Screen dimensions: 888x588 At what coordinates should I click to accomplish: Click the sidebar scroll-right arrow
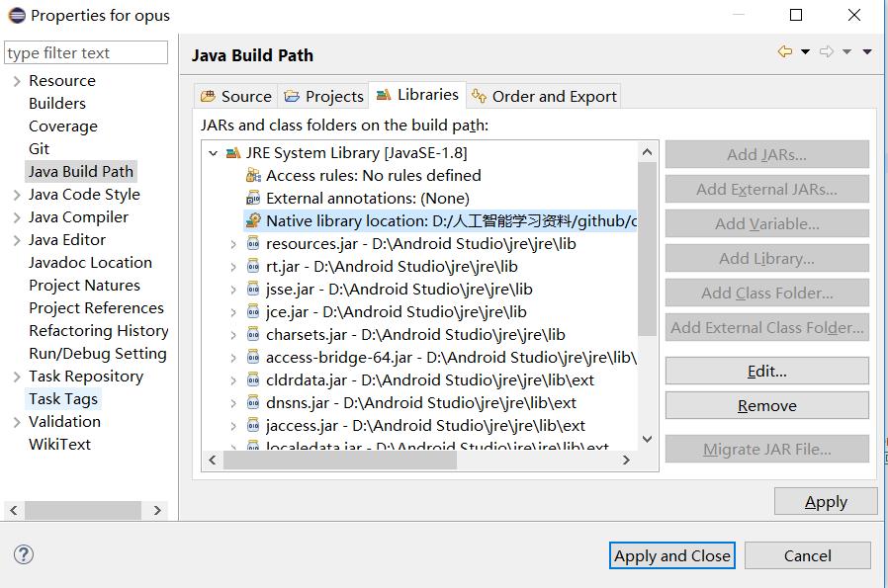point(157,511)
